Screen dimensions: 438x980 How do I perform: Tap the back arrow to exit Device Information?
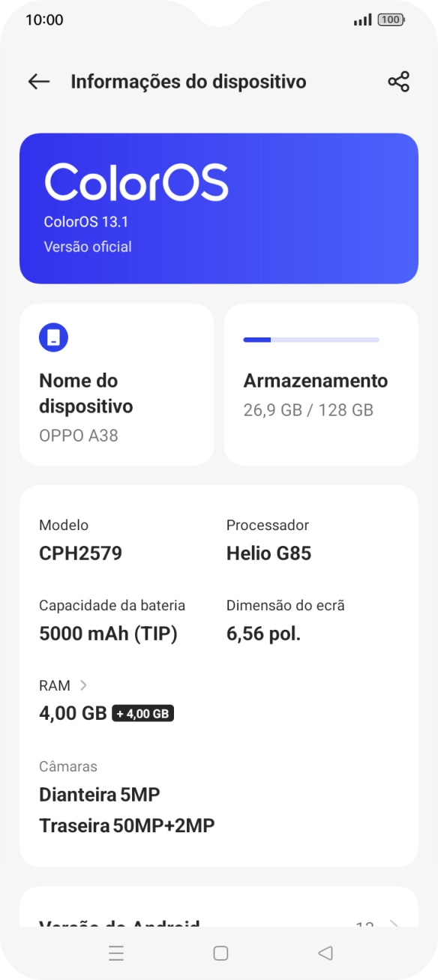tap(38, 81)
